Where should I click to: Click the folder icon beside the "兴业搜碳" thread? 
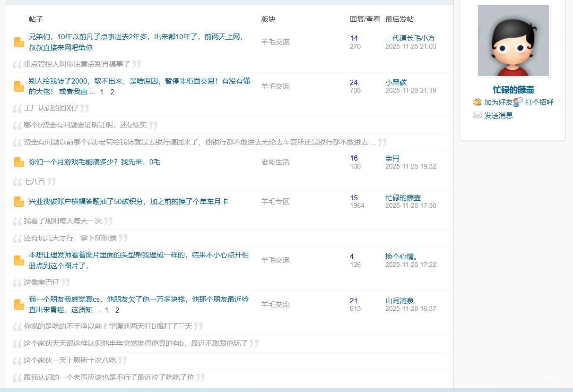click(x=19, y=202)
